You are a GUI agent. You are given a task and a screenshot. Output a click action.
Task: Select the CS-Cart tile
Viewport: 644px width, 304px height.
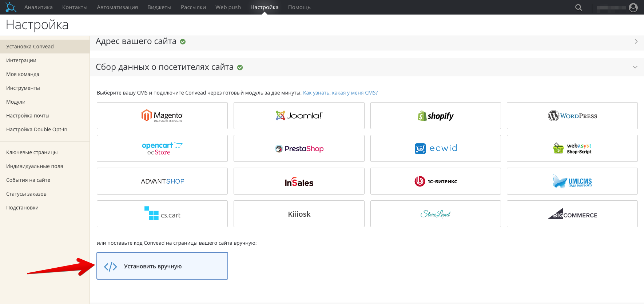coord(162,214)
